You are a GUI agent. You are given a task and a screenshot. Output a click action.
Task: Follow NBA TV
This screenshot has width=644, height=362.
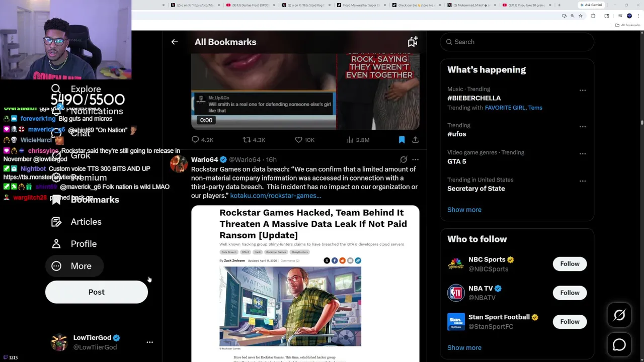pyautogui.click(x=570, y=293)
